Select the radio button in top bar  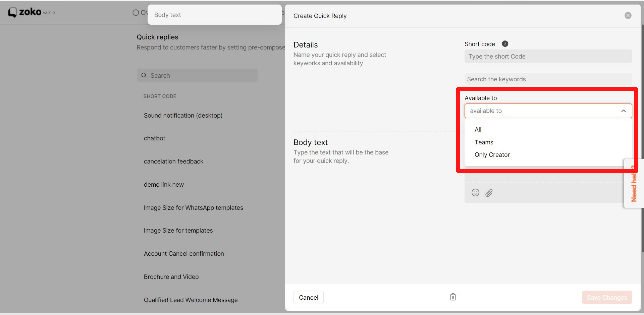coord(136,13)
